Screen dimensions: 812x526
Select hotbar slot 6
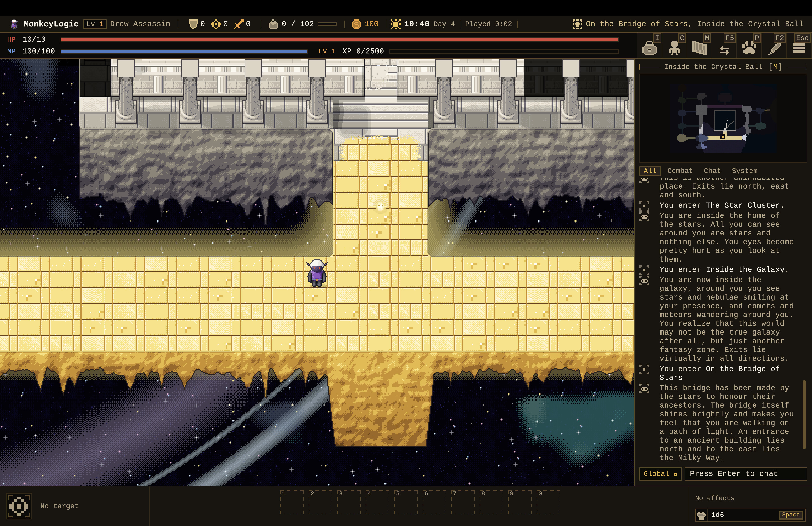(x=435, y=502)
